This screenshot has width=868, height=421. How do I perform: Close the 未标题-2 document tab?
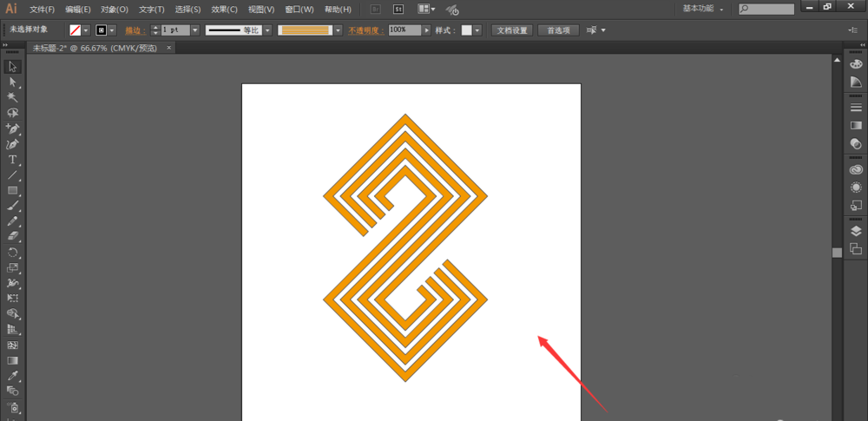(169, 49)
